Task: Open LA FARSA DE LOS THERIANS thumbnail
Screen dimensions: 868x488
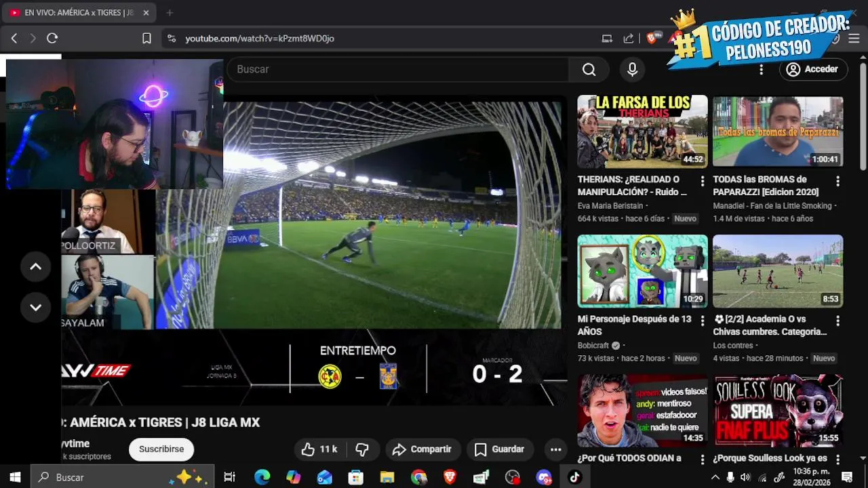Action: tap(642, 131)
